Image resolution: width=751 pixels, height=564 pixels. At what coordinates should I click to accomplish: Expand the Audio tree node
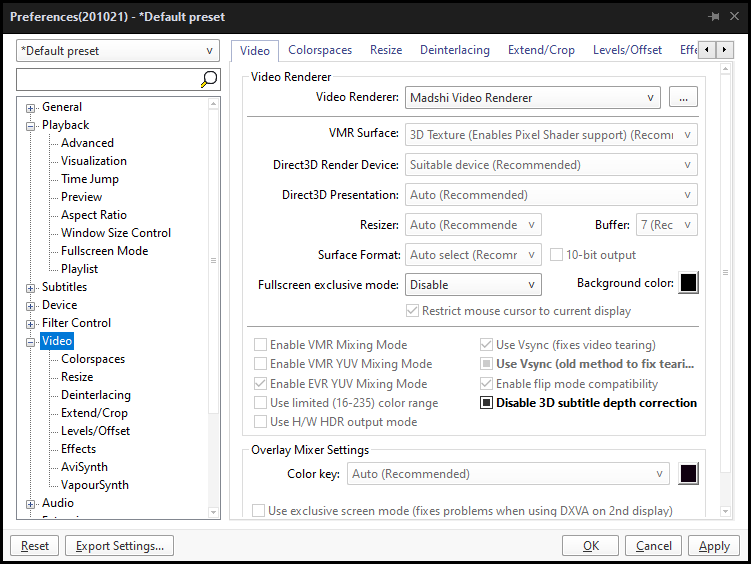click(30, 504)
